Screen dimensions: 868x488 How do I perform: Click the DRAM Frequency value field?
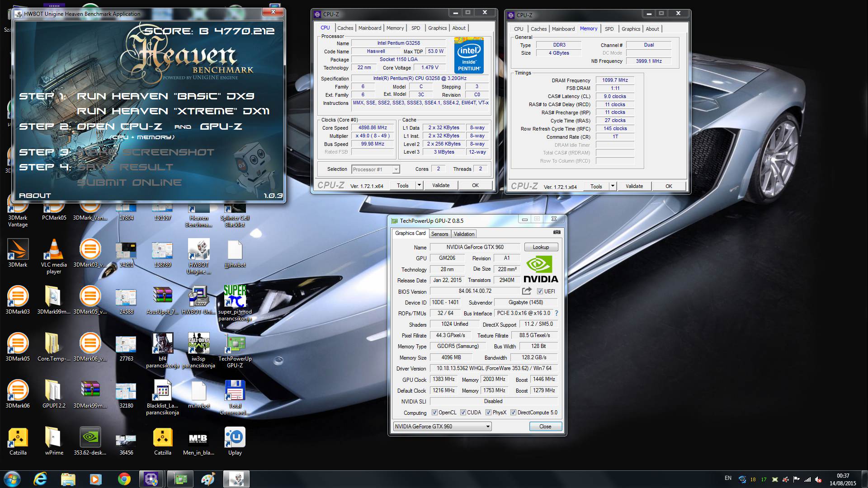click(x=615, y=80)
